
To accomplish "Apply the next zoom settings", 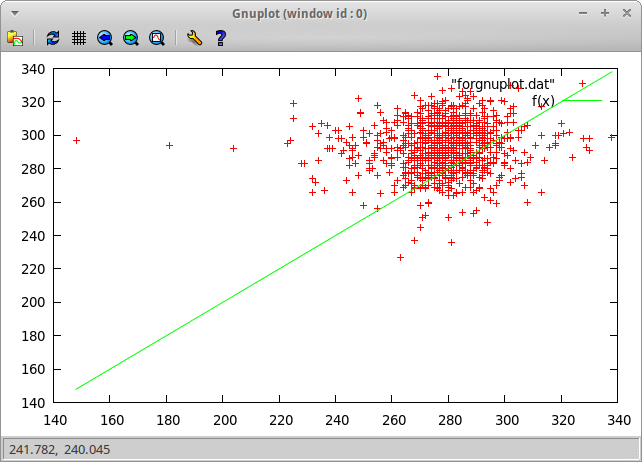I will pos(131,38).
